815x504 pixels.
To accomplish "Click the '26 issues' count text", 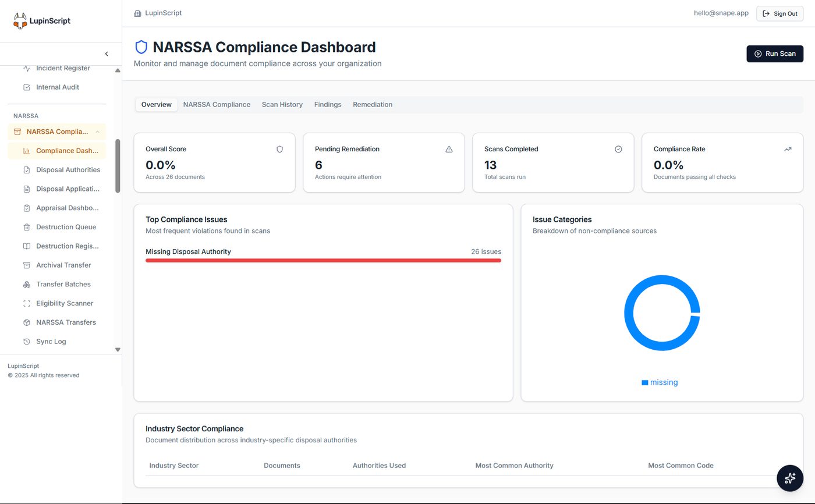I will (x=486, y=252).
